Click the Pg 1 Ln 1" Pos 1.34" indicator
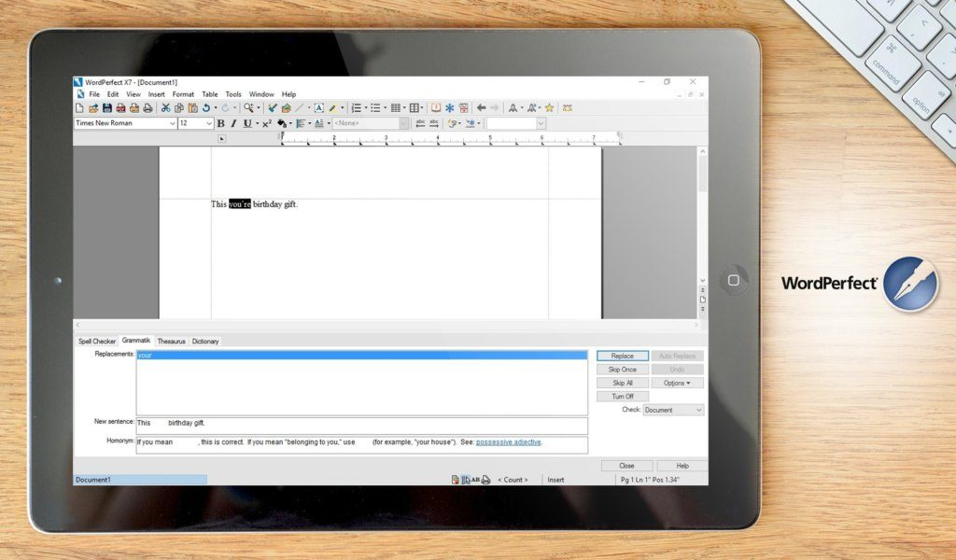 click(x=650, y=480)
